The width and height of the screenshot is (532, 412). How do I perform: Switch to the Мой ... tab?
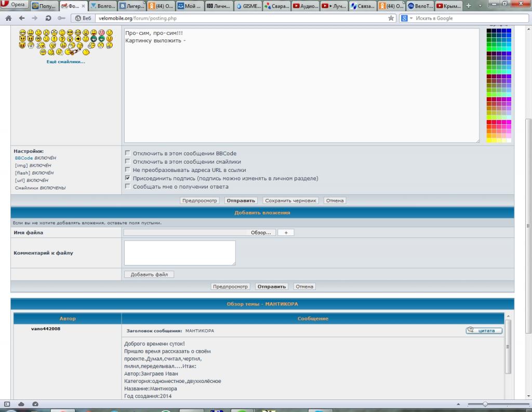tap(190, 6)
